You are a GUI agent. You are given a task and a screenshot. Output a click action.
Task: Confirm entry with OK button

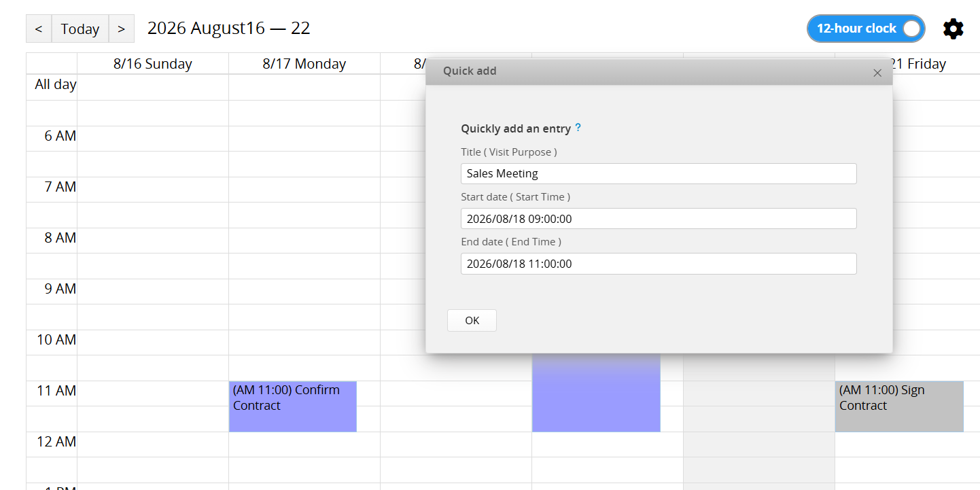click(x=472, y=320)
